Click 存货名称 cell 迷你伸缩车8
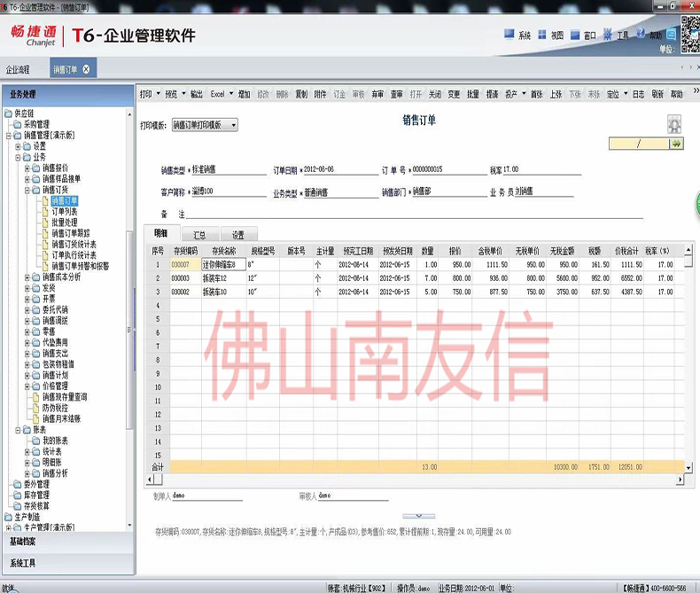 (x=223, y=264)
